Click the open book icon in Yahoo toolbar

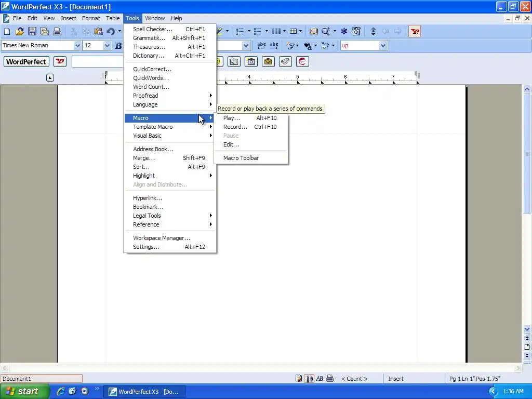coord(234,62)
